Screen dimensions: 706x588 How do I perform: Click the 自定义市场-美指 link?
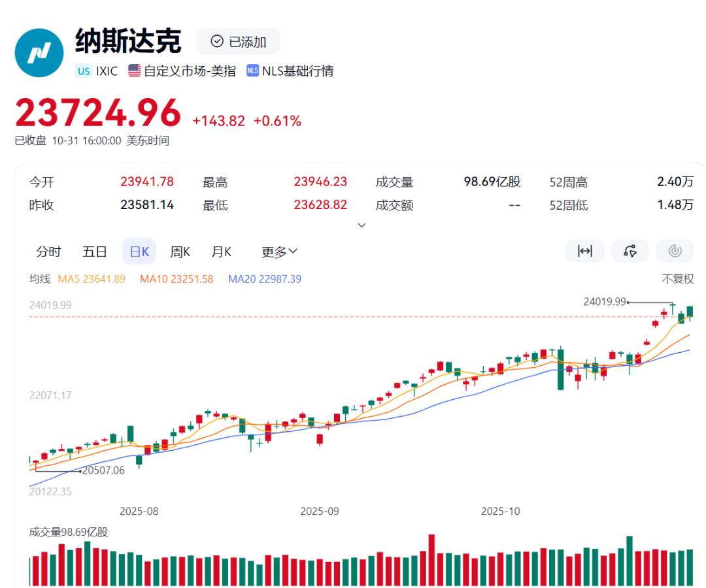(x=190, y=71)
